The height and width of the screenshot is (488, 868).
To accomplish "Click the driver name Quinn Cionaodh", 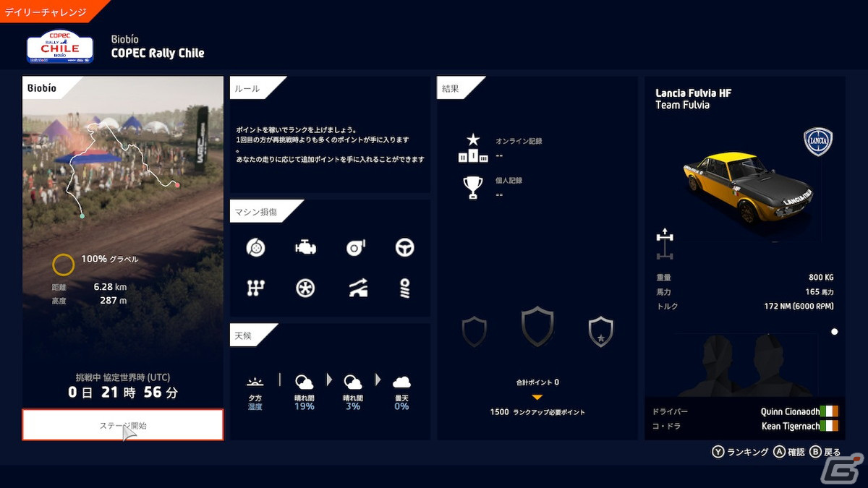I will (789, 411).
